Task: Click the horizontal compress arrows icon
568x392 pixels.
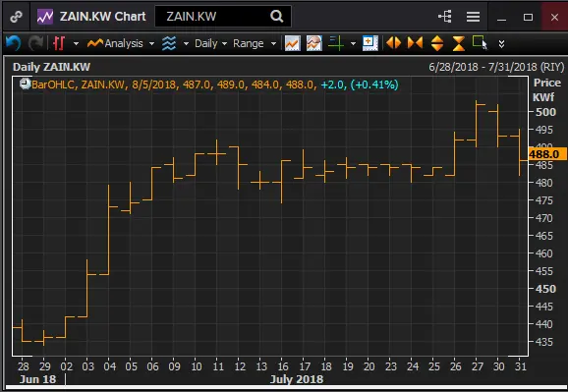Action: [x=415, y=43]
